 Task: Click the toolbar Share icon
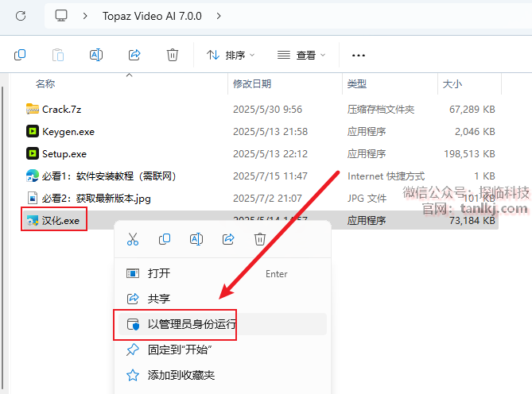tap(134, 55)
